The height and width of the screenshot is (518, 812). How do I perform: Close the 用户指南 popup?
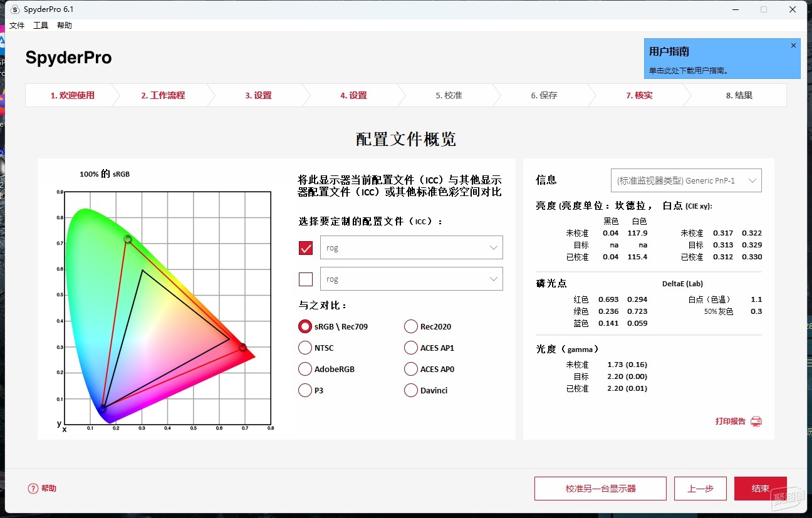[x=793, y=46]
